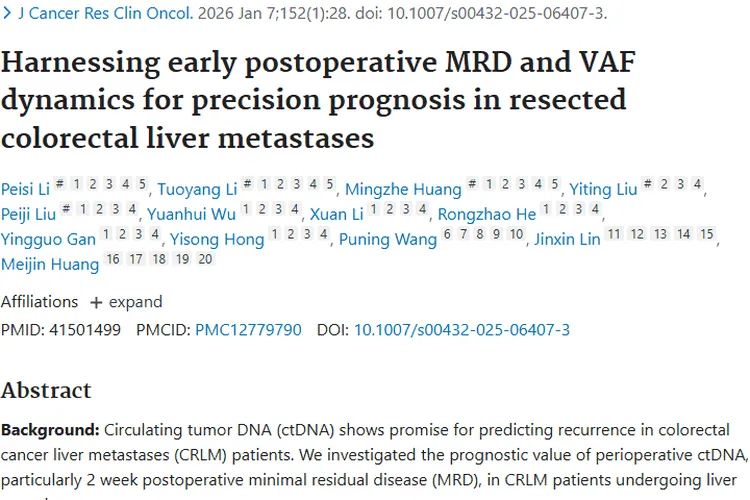Open PMCID link PMC12779790
Image resolution: width=750 pixels, height=500 pixels.
(248, 329)
